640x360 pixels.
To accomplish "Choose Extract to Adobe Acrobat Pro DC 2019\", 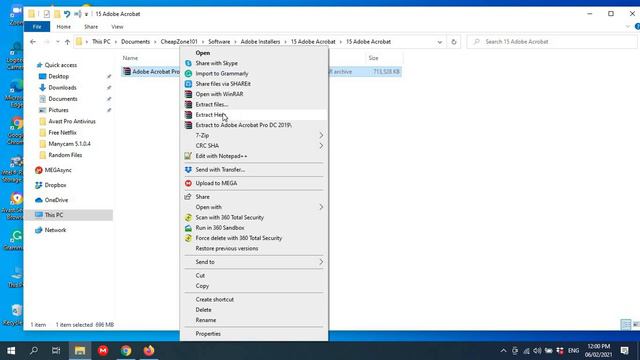I will point(254,125).
